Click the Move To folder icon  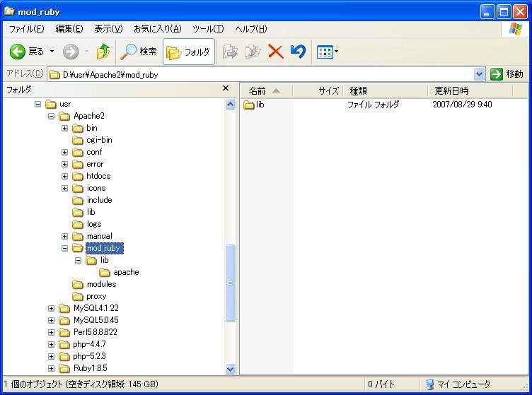pyautogui.click(x=230, y=52)
